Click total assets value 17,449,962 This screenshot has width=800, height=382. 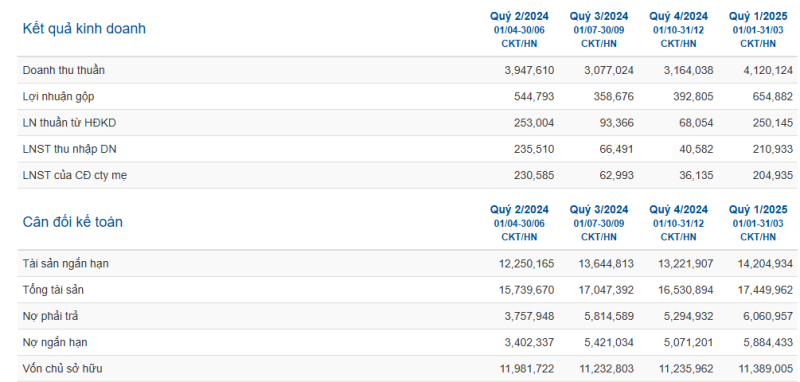[x=766, y=290]
